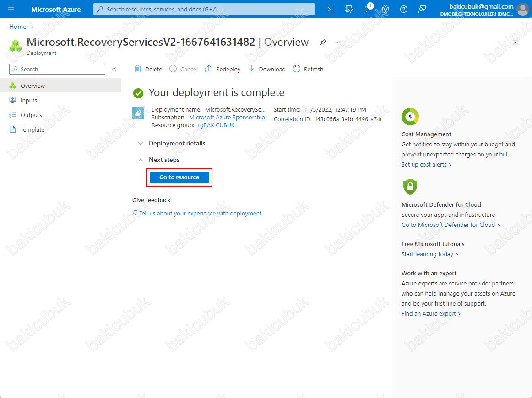Viewport: 532px width, 398px height.
Task: Click the bakicubuk@gmail.com account name
Action: pyautogui.click(x=482, y=6)
